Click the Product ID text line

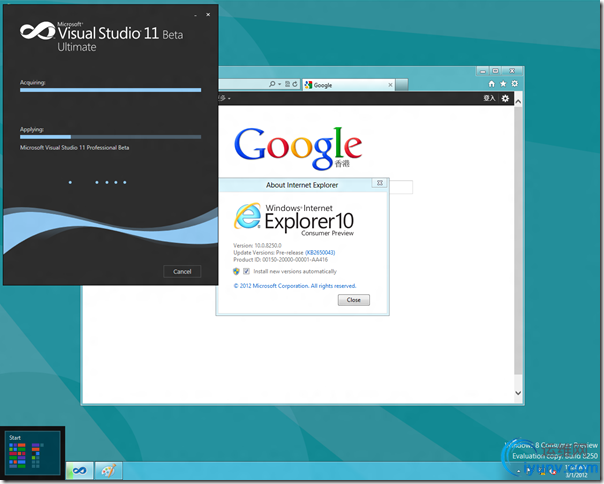[x=280, y=259]
